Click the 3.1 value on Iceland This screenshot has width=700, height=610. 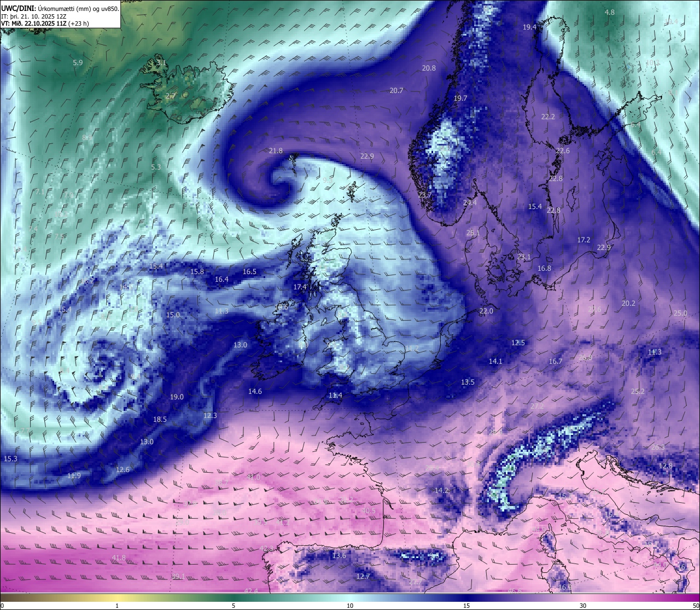pyautogui.click(x=161, y=63)
